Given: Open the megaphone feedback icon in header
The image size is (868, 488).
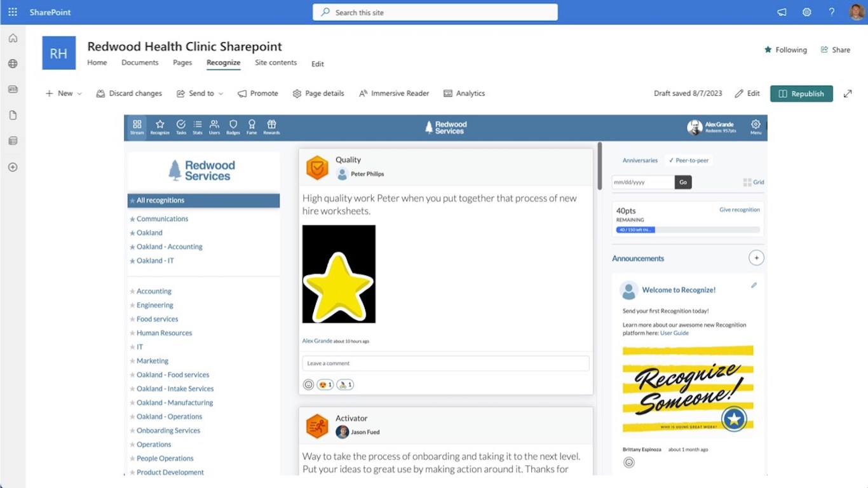Looking at the screenshot, I should click(x=782, y=12).
